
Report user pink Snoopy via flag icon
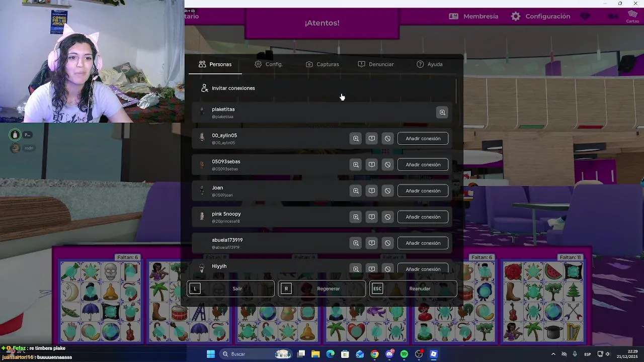(x=371, y=217)
